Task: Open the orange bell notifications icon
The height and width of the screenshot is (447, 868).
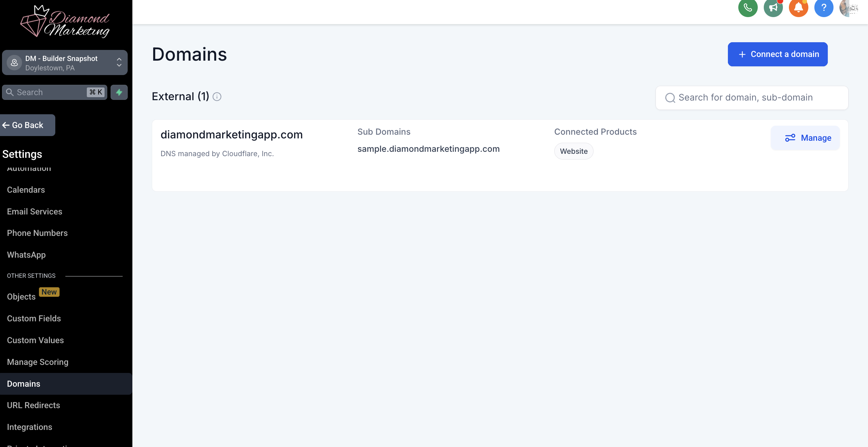Action: [798, 7]
